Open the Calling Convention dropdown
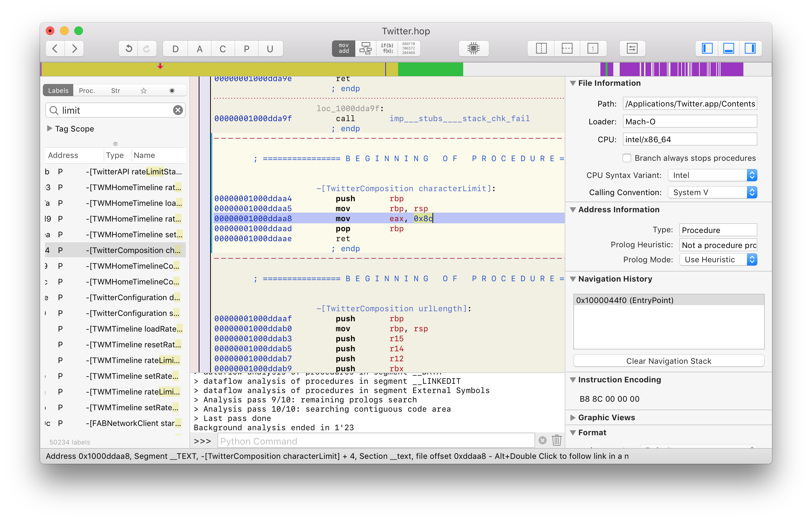The height and width of the screenshot is (521, 812). pos(712,192)
